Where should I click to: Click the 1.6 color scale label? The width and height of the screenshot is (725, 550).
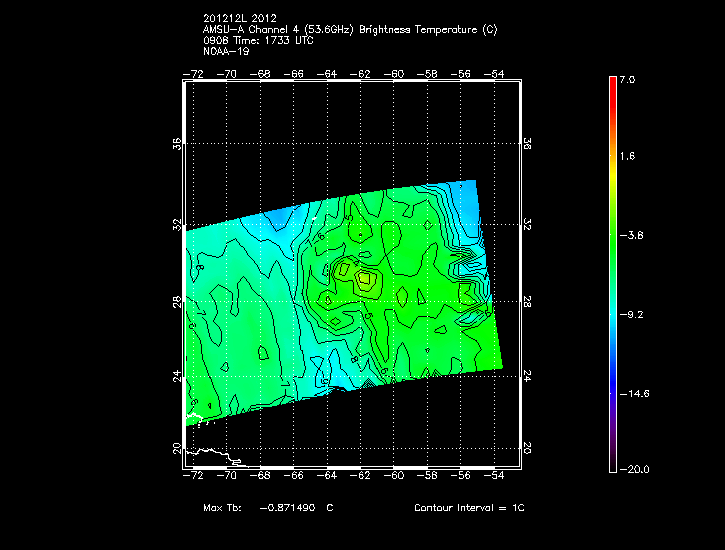click(626, 157)
